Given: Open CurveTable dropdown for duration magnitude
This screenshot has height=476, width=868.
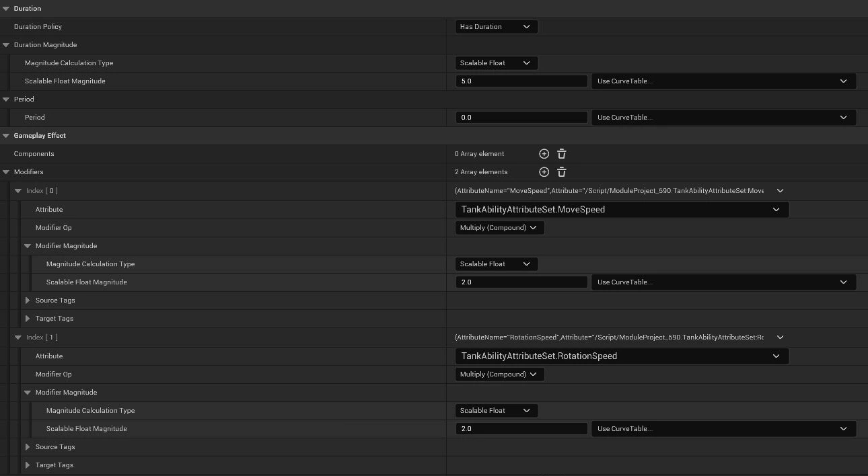Looking at the screenshot, I should pyautogui.click(x=724, y=81).
